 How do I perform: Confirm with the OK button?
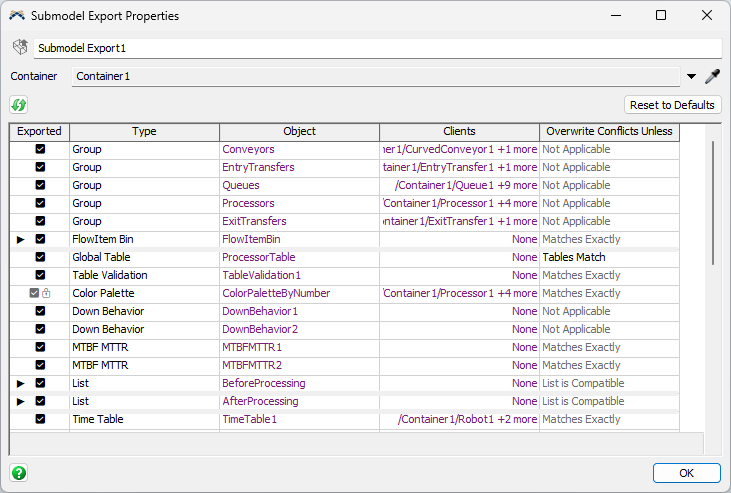pyautogui.click(x=686, y=473)
